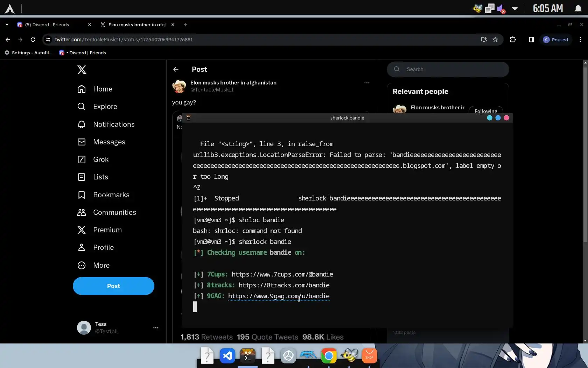588x368 pixels.
Task: Click the 9gag.com/u/bandie link in terminal
Action: [279, 296]
